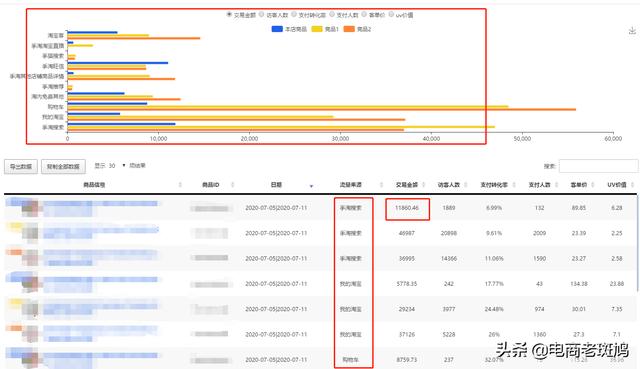Click the 5228 visitor count cell
This screenshot has height=369, width=640.
tap(449, 334)
